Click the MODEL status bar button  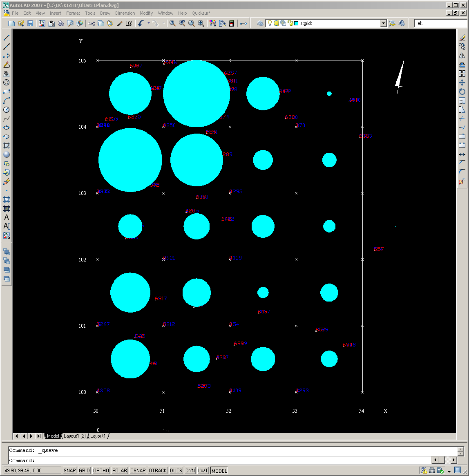coord(219,471)
